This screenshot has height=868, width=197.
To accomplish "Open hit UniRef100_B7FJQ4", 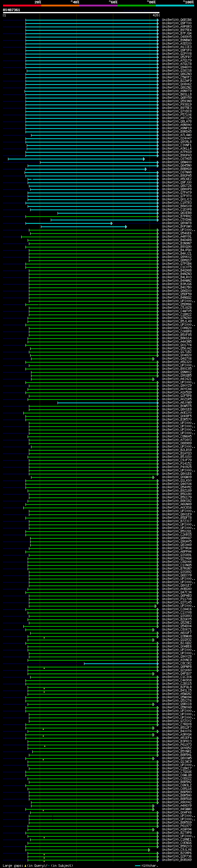I will (x=176, y=33).
